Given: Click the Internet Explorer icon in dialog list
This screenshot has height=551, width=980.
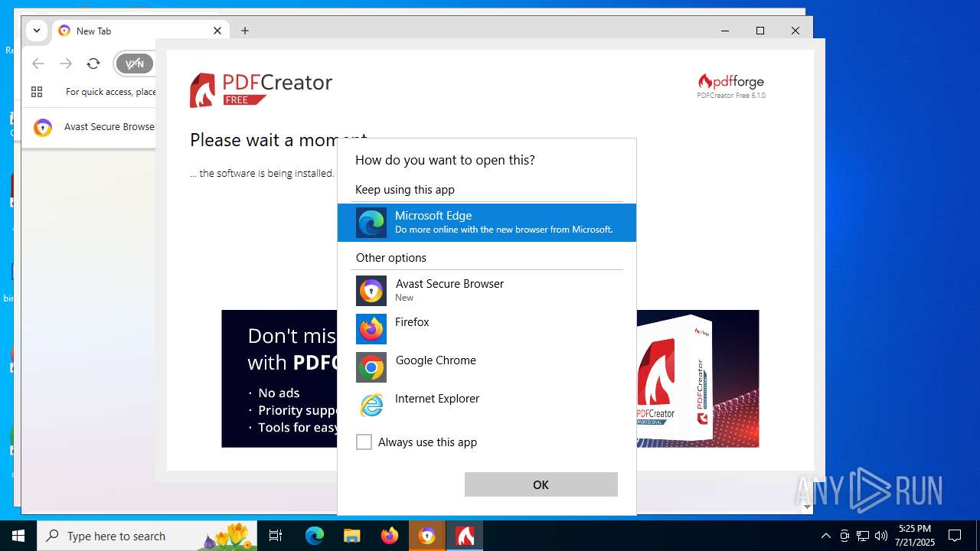Looking at the screenshot, I should (x=371, y=406).
